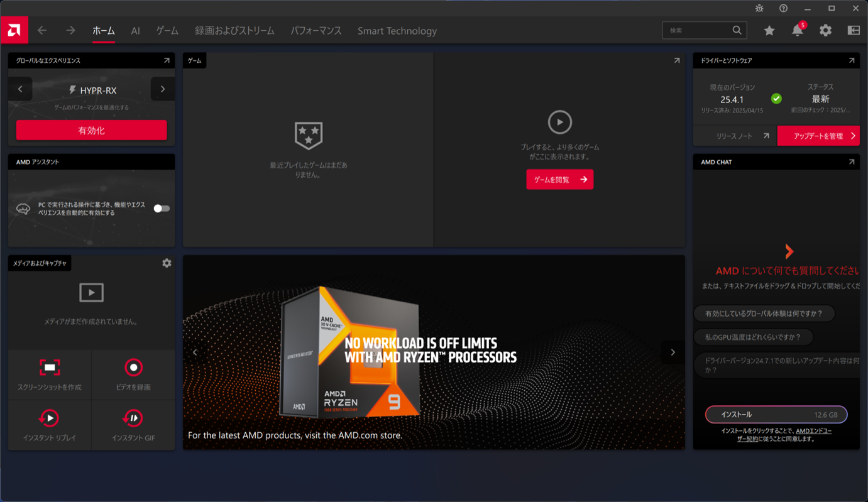The width and height of the screenshot is (868, 502).
Task: Open notifications bell icon
Action: [798, 30]
